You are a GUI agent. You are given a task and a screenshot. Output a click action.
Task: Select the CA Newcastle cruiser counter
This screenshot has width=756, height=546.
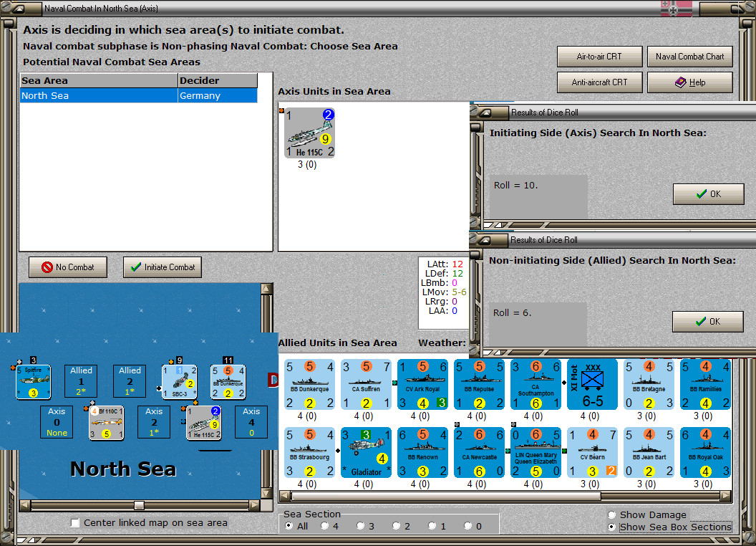pos(479,452)
